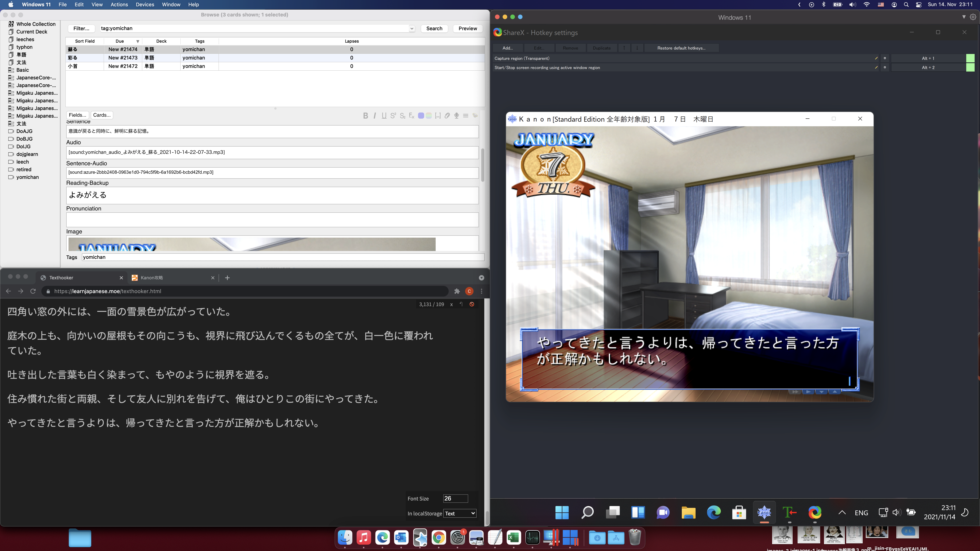Select Whole Collection in Anki sidebar
Viewport: 980px width, 551px height.
pos(36,24)
